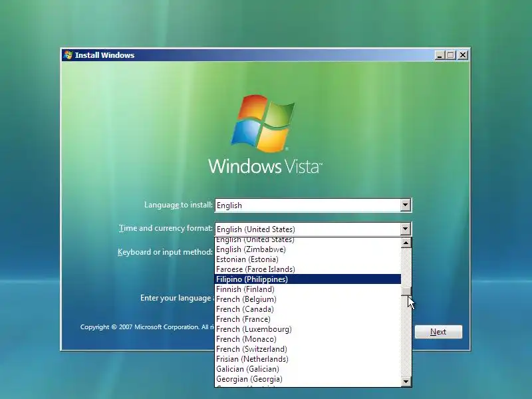Close the Install Windows window
532x399 pixels.
(x=463, y=55)
